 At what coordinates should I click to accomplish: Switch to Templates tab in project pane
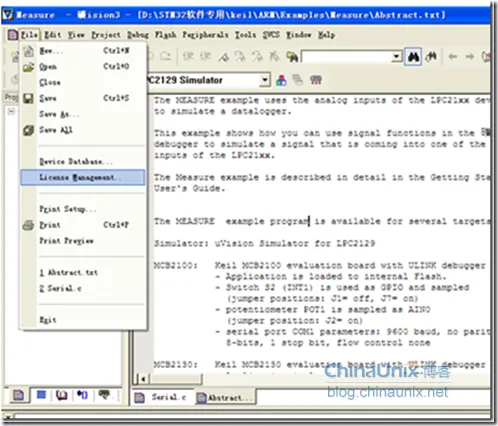pos(104,395)
